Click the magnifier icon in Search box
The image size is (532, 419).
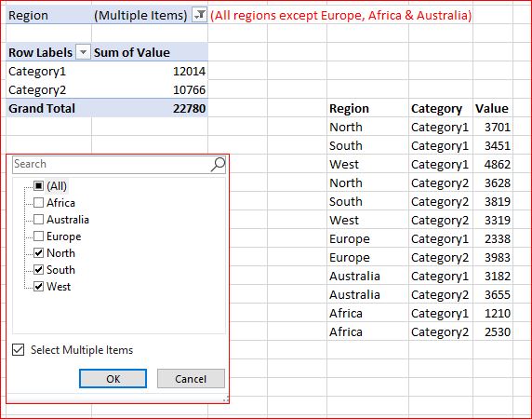[x=218, y=164]
